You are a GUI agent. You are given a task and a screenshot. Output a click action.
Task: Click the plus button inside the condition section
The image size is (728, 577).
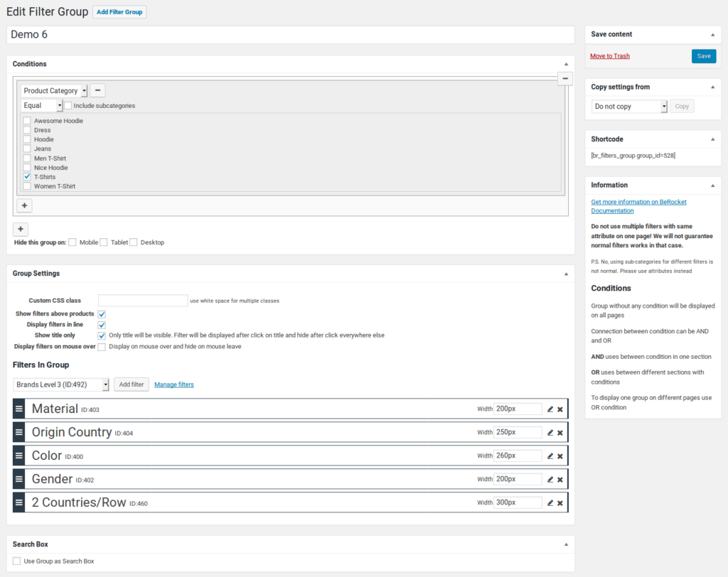pos(24,205)
